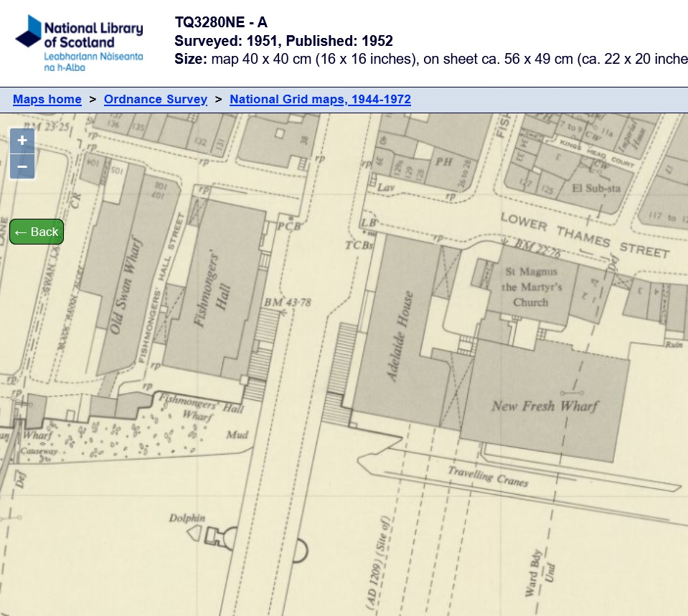This screenshot has width=688, height=616.
Task: Open National Grid maps, 1944-1972 link
Action: [320, 100]
